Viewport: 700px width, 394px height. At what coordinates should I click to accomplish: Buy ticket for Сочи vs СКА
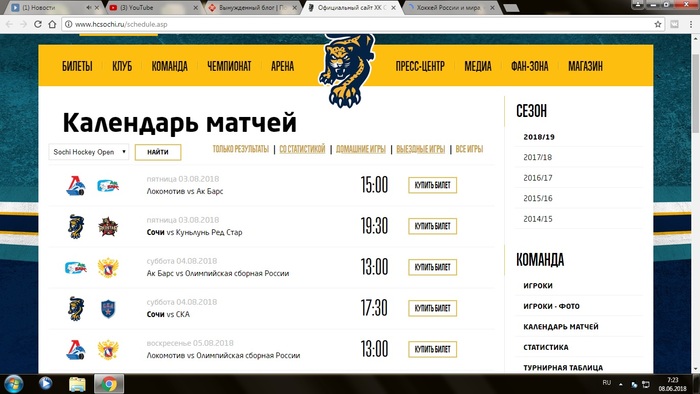(433, 308)
